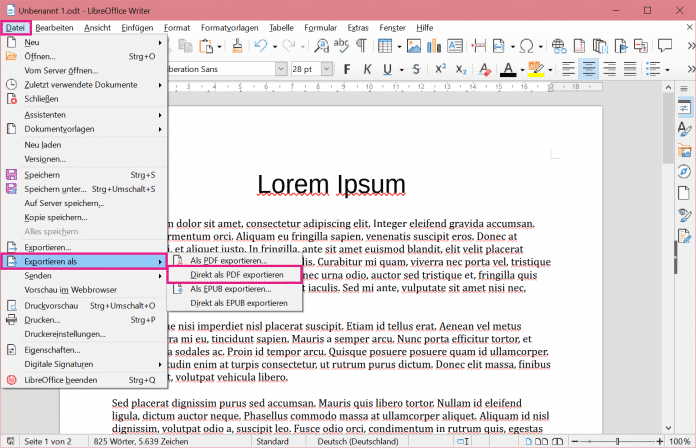Open the Bearbeiten menu
Screen dimensions: 696x448
click(54, 28)
